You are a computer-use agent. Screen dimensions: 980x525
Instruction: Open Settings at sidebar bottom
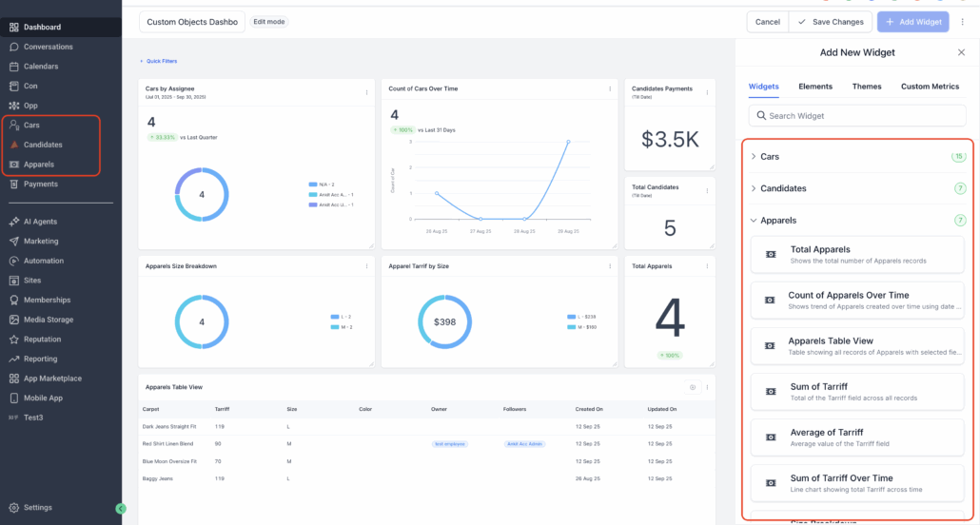38,508
